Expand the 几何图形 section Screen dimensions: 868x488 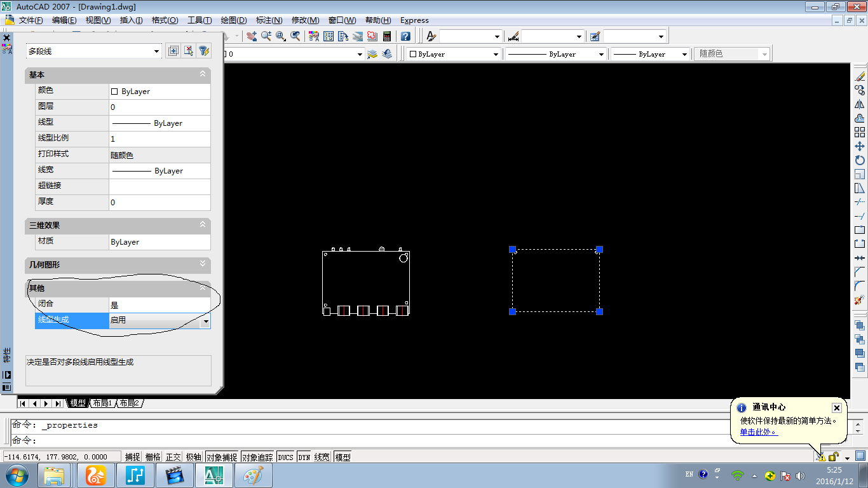click(x=203, y=264)
